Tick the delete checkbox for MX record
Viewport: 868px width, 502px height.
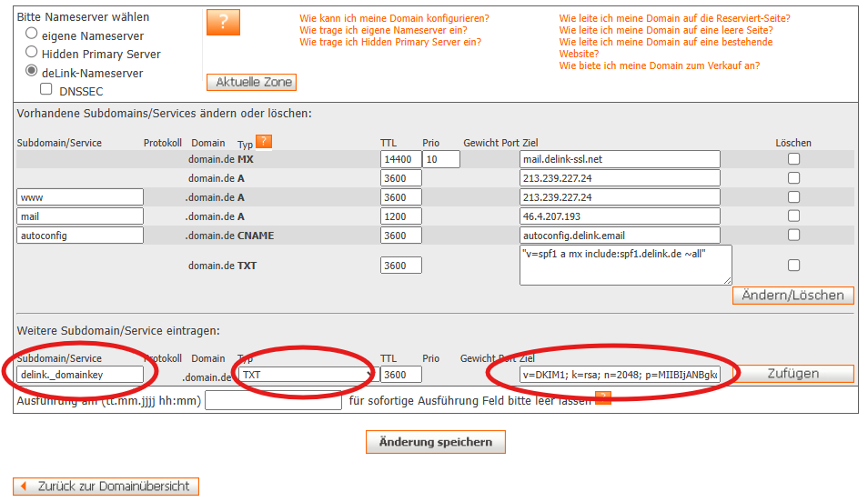(x=793, y=159)
